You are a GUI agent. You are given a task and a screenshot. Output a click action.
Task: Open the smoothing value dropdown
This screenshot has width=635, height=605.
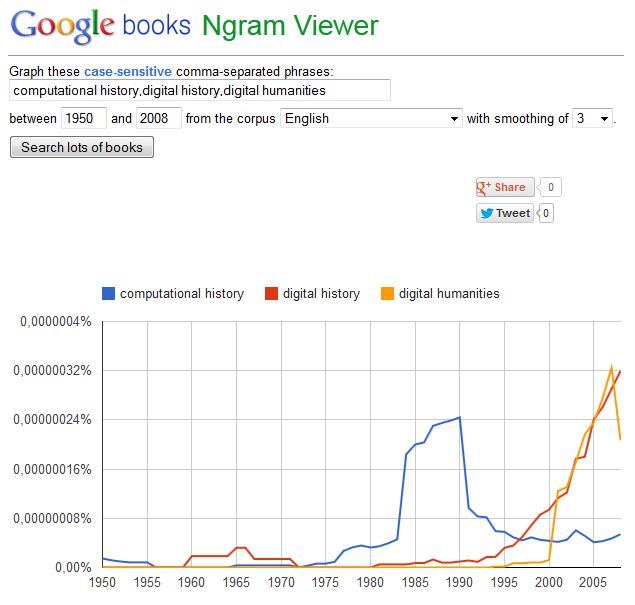pos(592,119)
